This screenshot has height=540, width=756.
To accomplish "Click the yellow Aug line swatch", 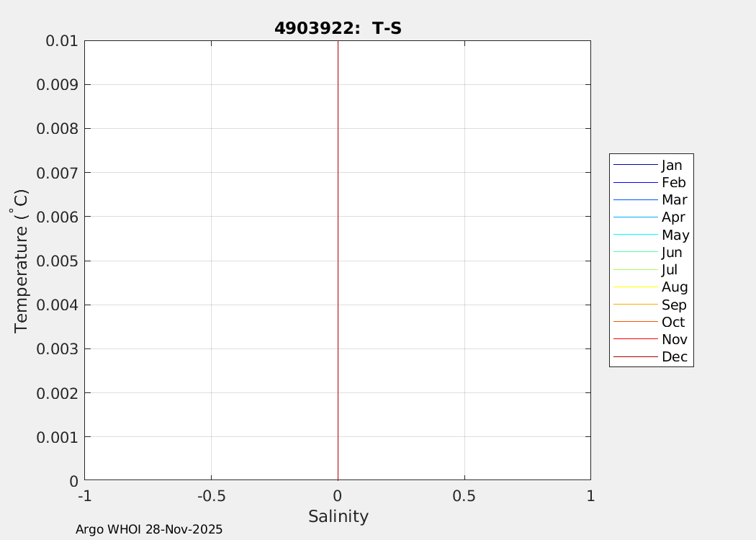I will [635, 287].
